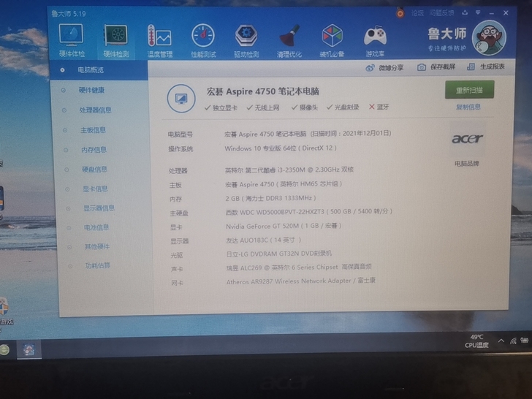Click Atheros AR9287 network adapter value
Screen dimensions: 532x399
click(x=301, y=281)
